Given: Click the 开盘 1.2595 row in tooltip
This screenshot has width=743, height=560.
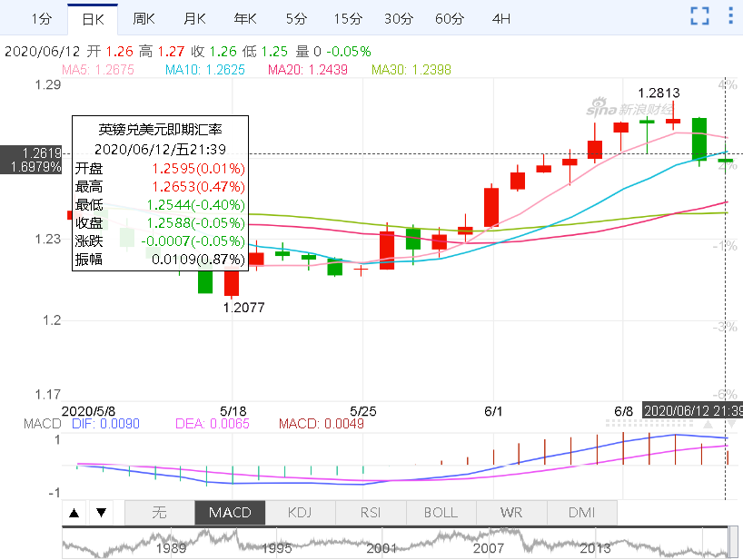Looking at the screenshot, I should 160,169.
